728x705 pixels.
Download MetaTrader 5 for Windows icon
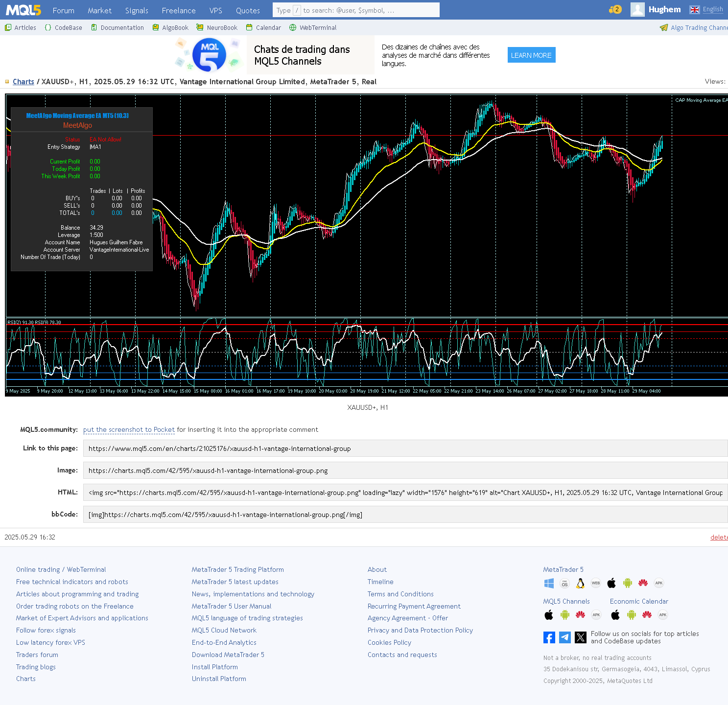point(549,583)
